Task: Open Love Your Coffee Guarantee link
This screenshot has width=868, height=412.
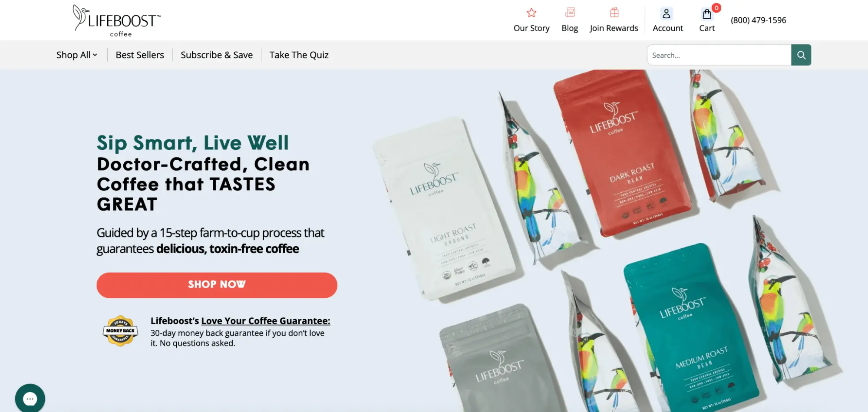Action: 265,321
